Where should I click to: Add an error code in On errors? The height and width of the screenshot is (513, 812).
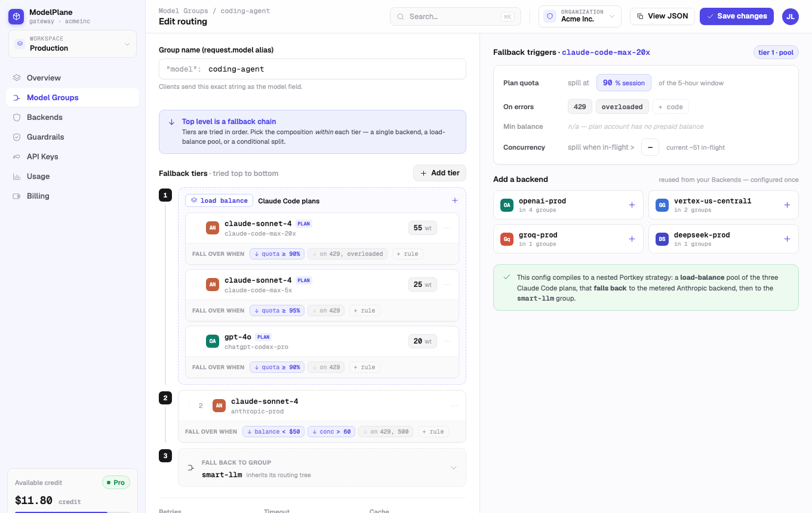pos(670,107)
